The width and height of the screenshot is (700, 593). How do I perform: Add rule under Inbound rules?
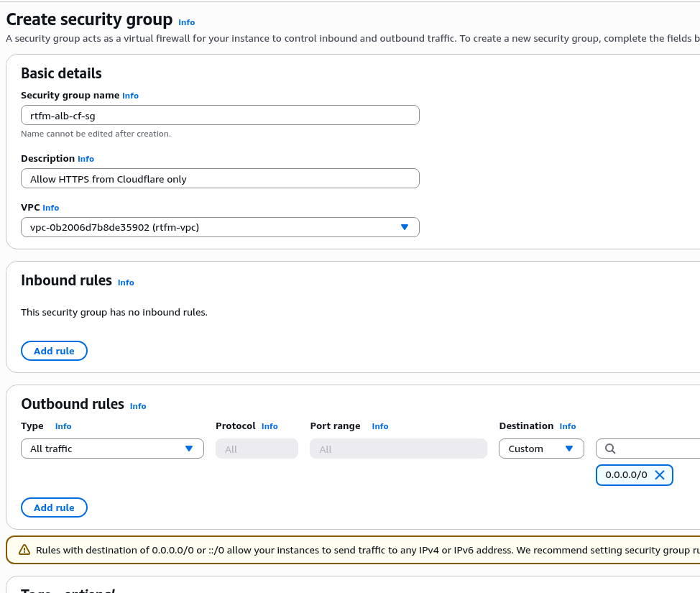click(54, 351)
